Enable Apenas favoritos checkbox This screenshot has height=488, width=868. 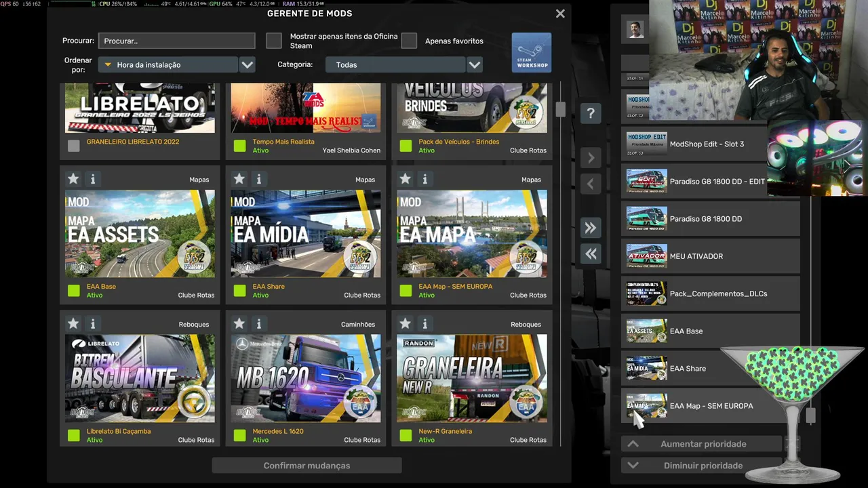pos(409,41)
